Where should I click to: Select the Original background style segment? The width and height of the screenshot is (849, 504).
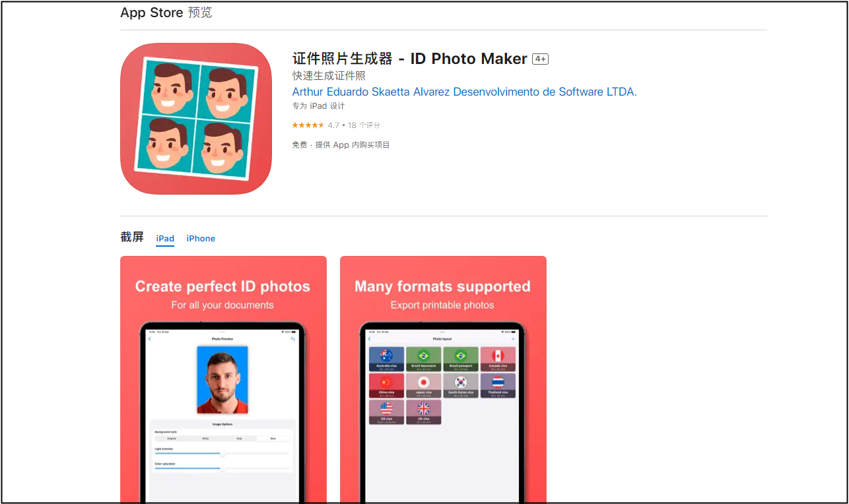172,438
